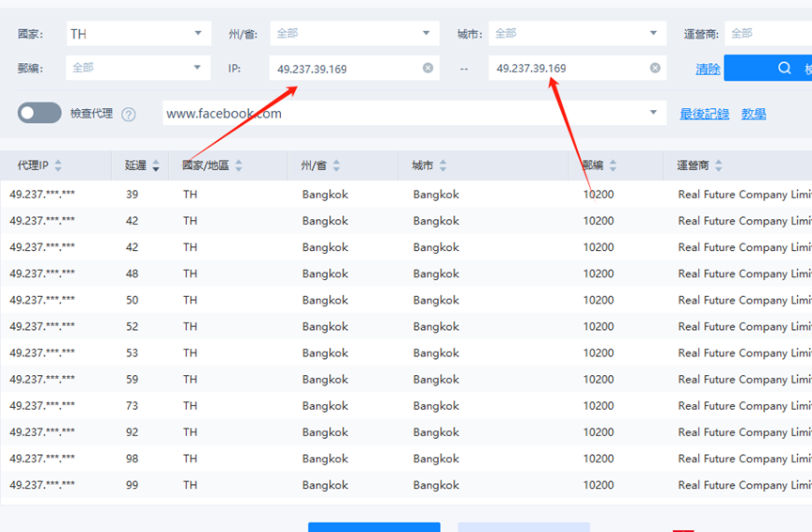The image size is (812, 532).
Task: Click the 運營商 全部 input field
Action: point(769,34)
